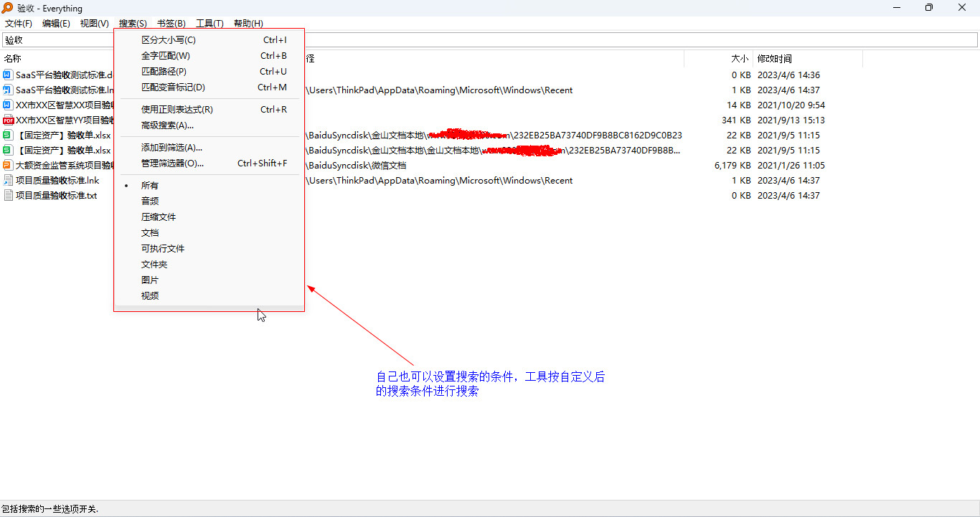
Task: Close the Everything window
Action: click(x=963, y=8)
